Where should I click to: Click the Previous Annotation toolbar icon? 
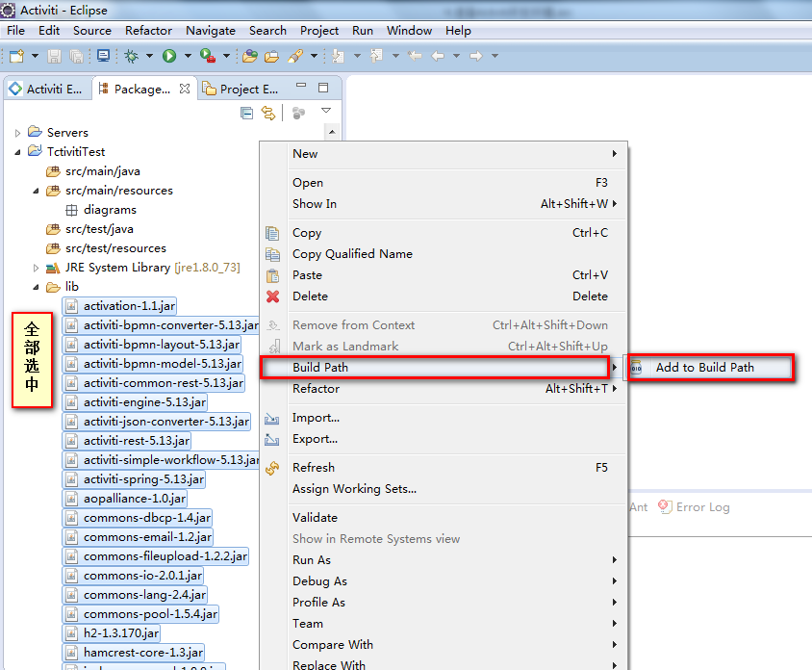[376, 56]
